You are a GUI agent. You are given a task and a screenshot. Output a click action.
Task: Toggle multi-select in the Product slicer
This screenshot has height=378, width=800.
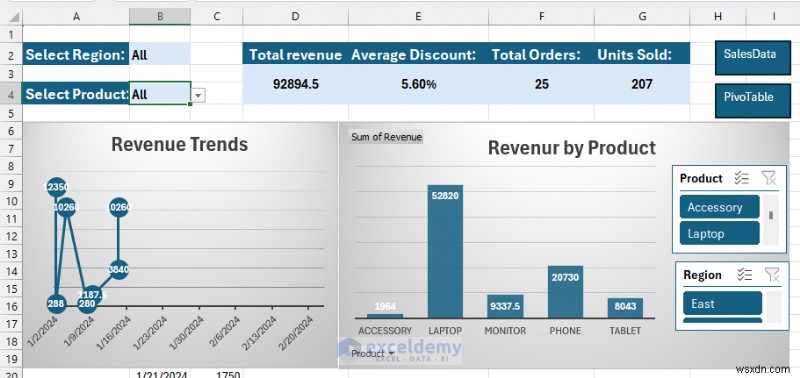click(x=741, y=178)
